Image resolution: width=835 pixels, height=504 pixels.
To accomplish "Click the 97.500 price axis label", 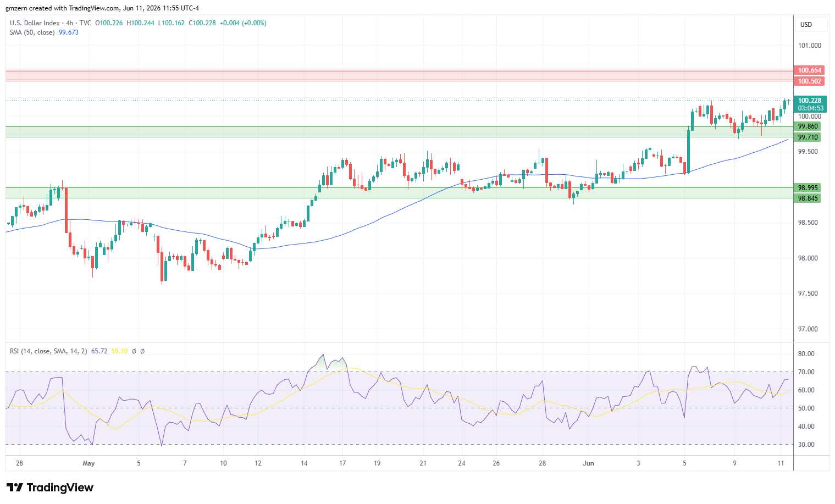I will pyautogui.click(x=808, y=293).
